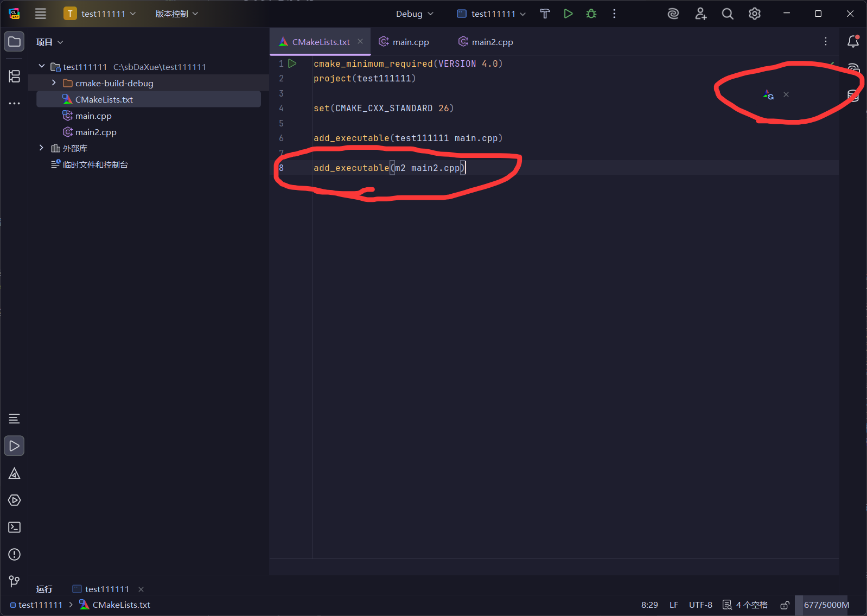
Task: Open the CMake tool window
Action: 15,474
